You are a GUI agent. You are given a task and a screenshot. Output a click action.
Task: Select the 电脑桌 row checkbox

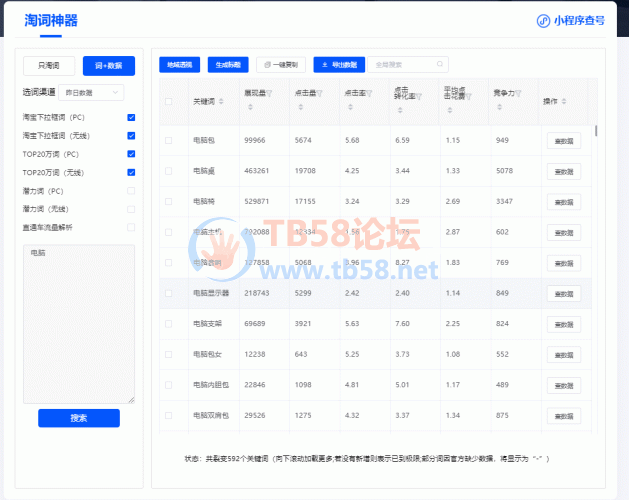click(x=168, y=171)
